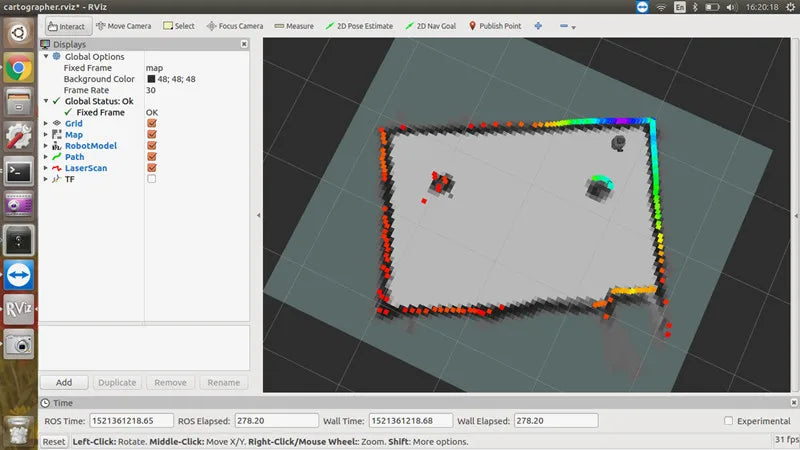Screen dimensions: 800x450
Task: Expand the RobotModel tree item
Action: [46, 146]
